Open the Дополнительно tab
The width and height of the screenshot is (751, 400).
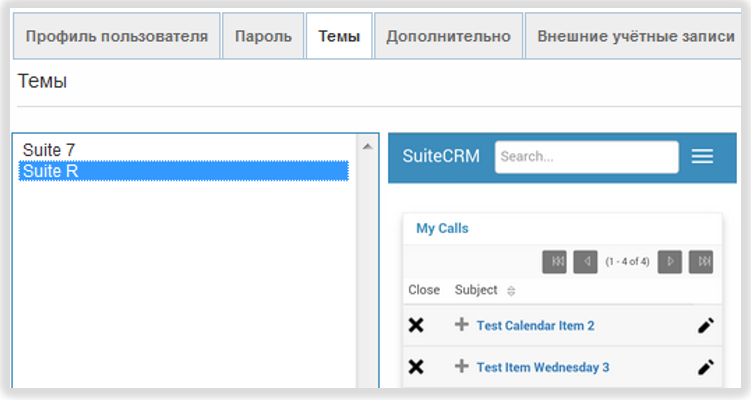click(x=448, y=37)
